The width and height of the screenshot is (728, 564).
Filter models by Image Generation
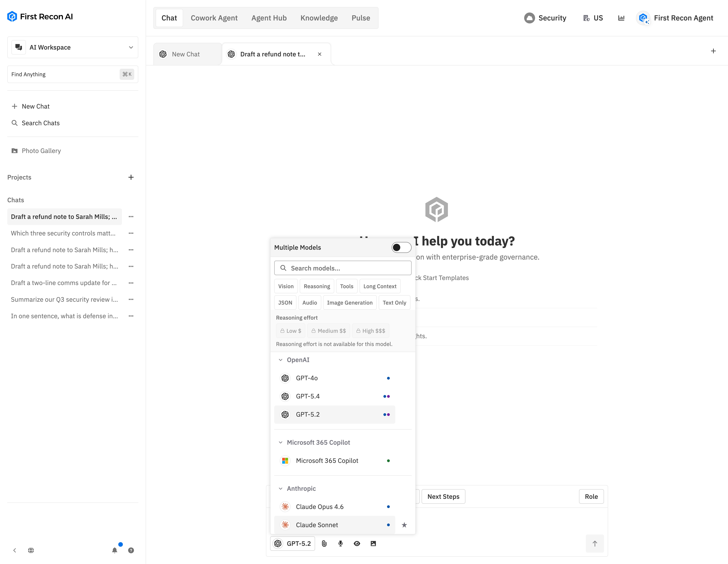350,302
